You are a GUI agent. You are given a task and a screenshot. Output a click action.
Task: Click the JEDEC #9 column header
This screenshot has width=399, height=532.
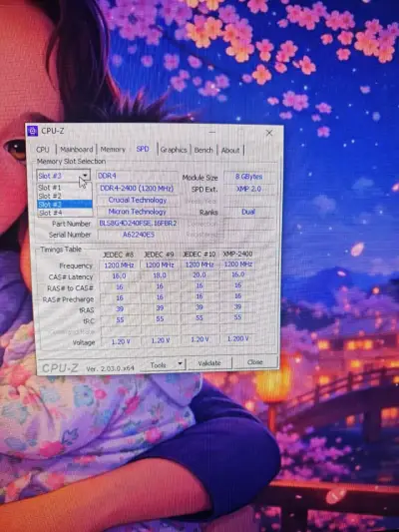pos(159,255)
